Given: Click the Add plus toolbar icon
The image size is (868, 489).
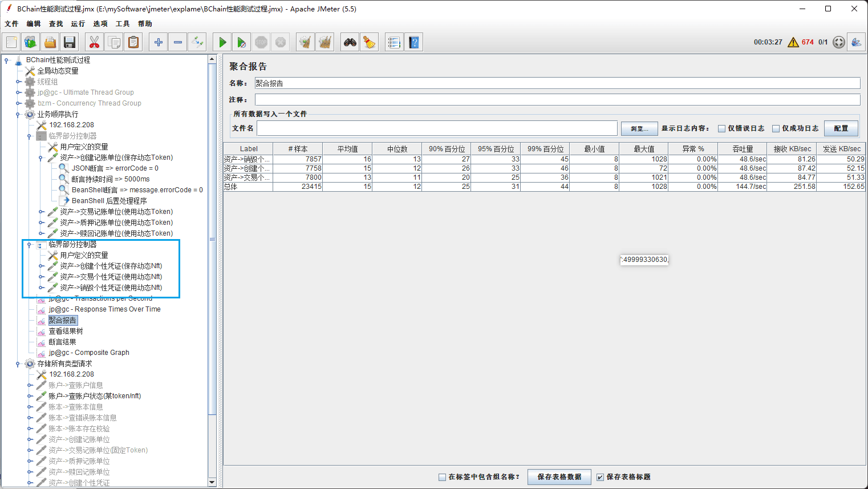Looking at the screenshot, I should pos(159,42).
